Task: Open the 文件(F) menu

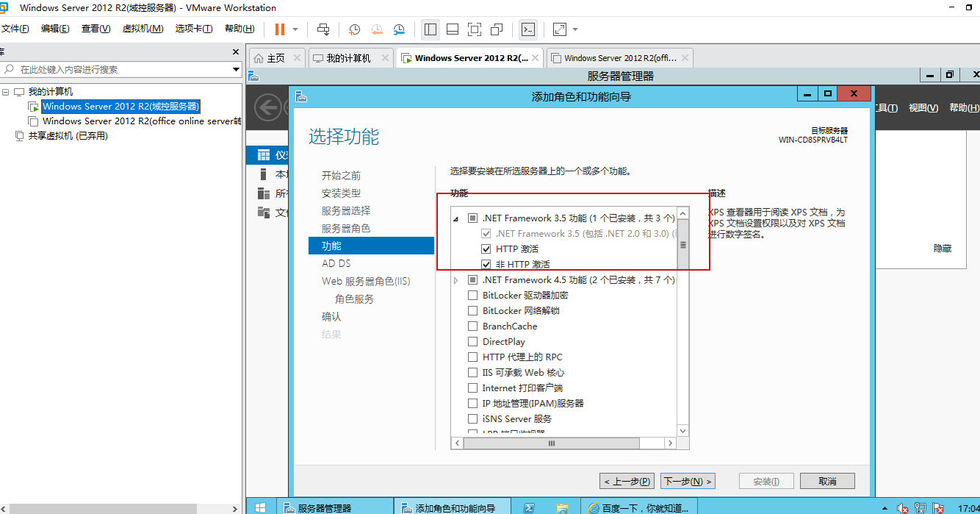Action: [x=15, y=29]
